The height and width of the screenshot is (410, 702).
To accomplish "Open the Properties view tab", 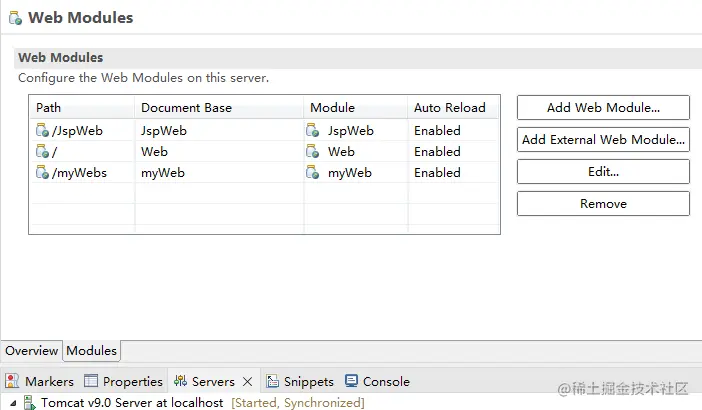I will [123, 381].
